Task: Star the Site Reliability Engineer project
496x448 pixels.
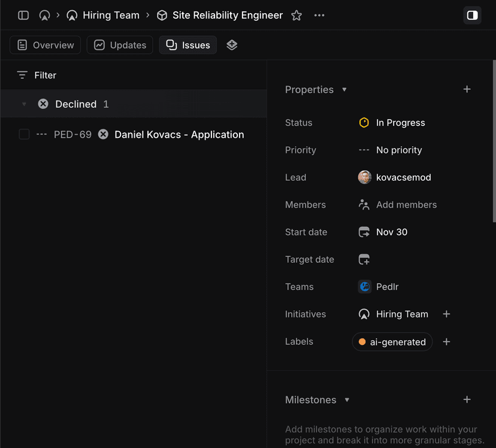Action: pos(297,16)
